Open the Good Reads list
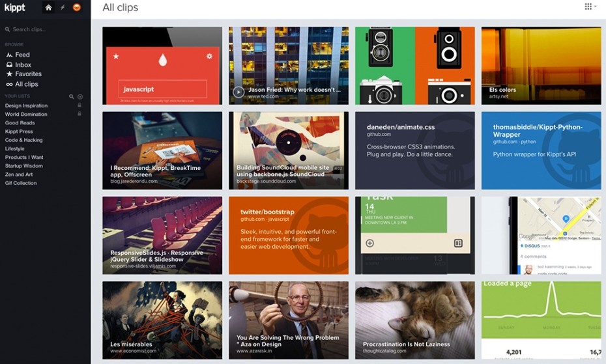The height and width of the screenshot is (364, 606). [x=20, y=123]
